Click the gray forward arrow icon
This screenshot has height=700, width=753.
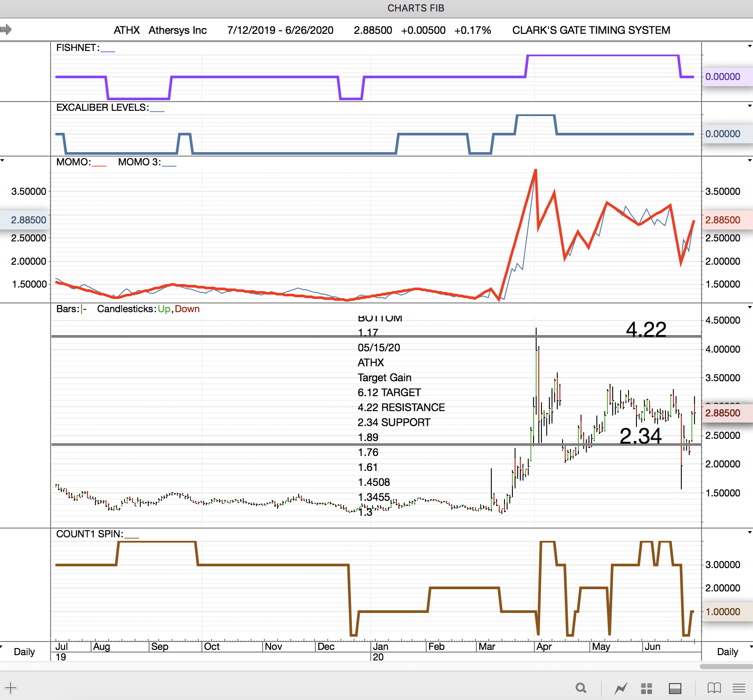click(x=6, y=29)
